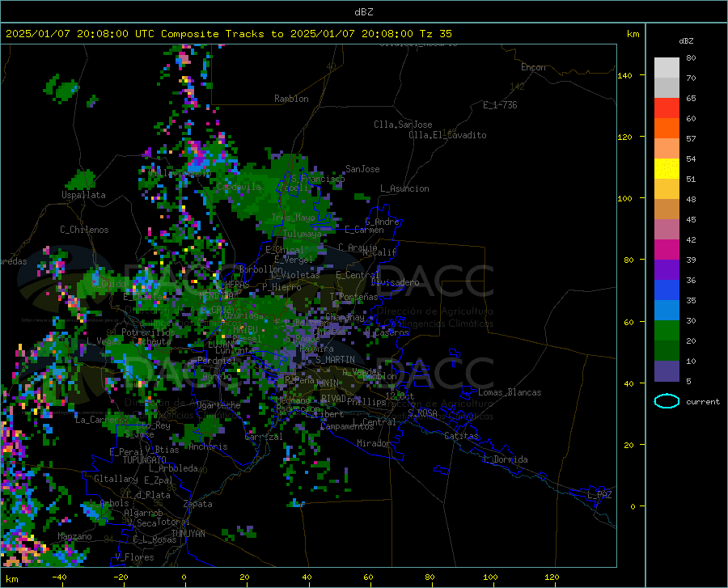Click the SanJose map label
The height and width of the screenshot is (588, 728).
point(362,169)
